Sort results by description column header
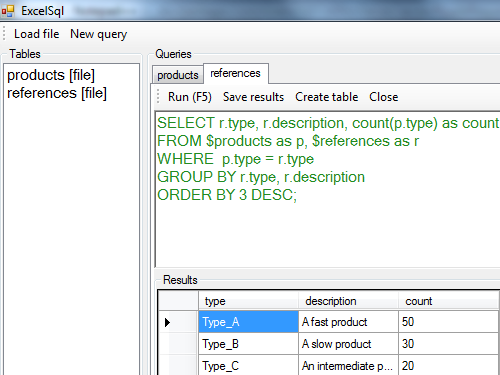The width and height of the screenshot is (500, 375). click(348, 301)
